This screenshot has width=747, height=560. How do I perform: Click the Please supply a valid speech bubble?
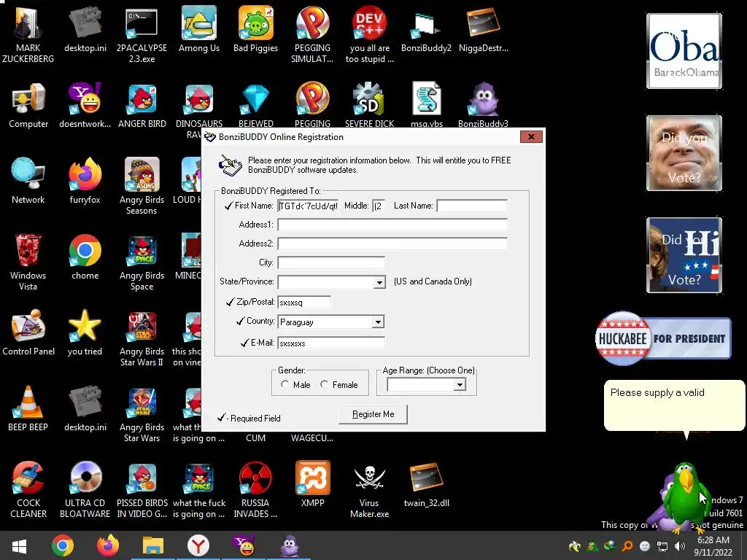point(674,405)
